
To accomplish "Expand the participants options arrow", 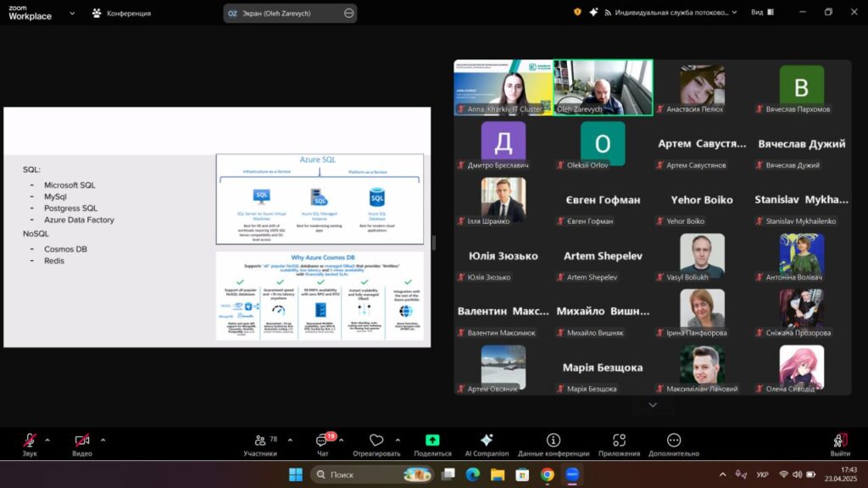I will tap(290, 441).
